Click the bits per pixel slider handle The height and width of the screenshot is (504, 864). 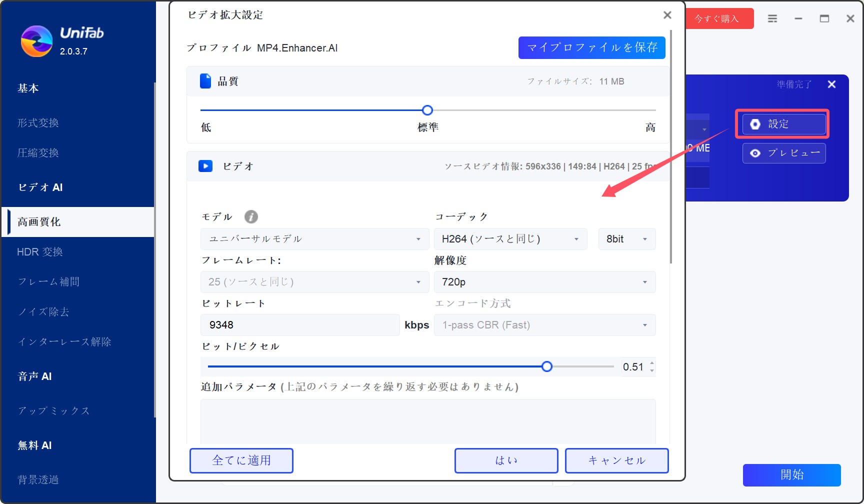pos(547,366)
